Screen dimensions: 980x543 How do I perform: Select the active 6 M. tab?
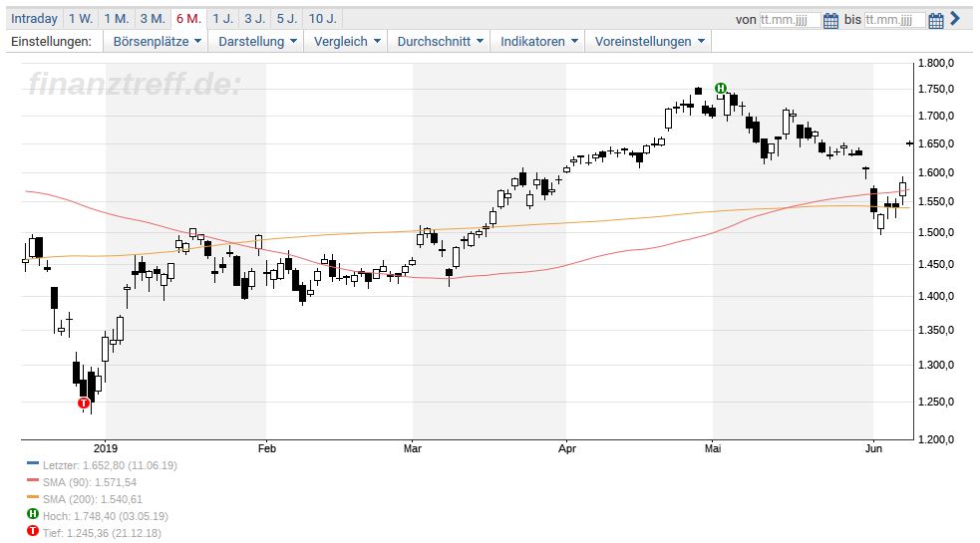click(x=188, y=19)
